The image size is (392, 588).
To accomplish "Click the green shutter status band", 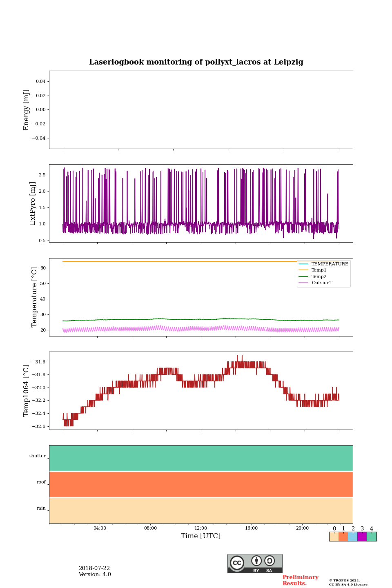I will (x=201, y=458).
